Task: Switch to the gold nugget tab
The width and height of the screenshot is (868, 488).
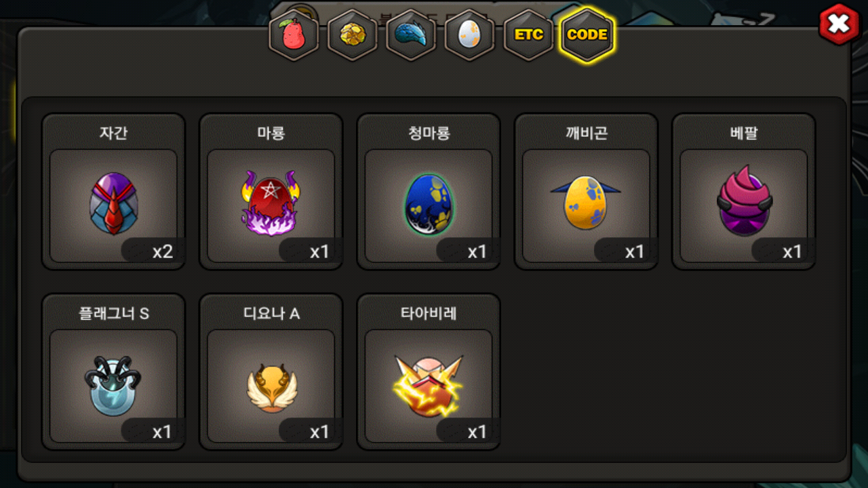Action: (x=353, y=35)
